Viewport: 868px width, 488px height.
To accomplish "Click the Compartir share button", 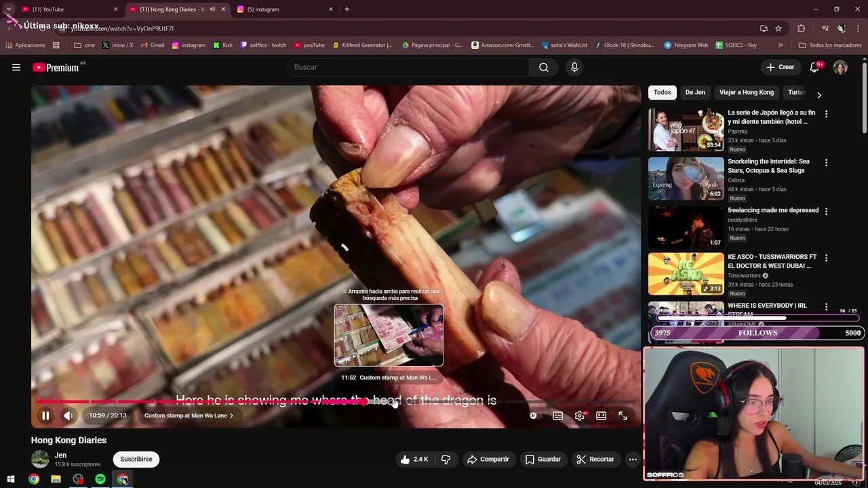I will click(488, 459).
